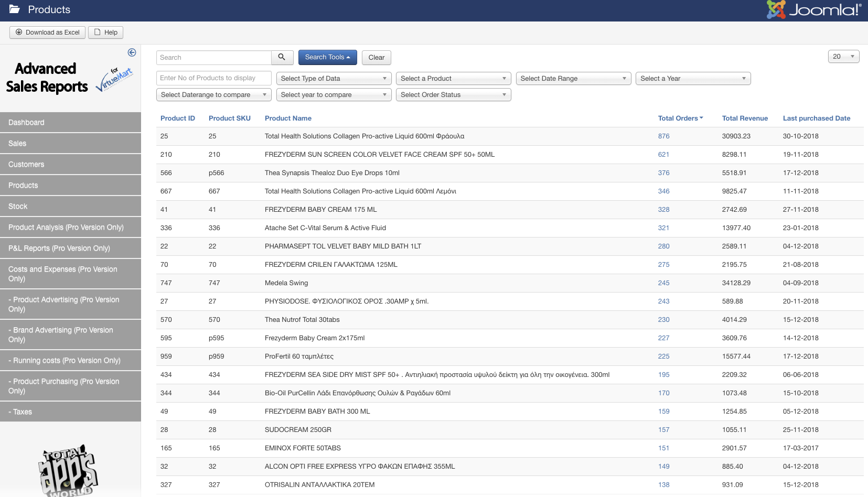Toggle the Search Tools button

click(x=327, y=57)
